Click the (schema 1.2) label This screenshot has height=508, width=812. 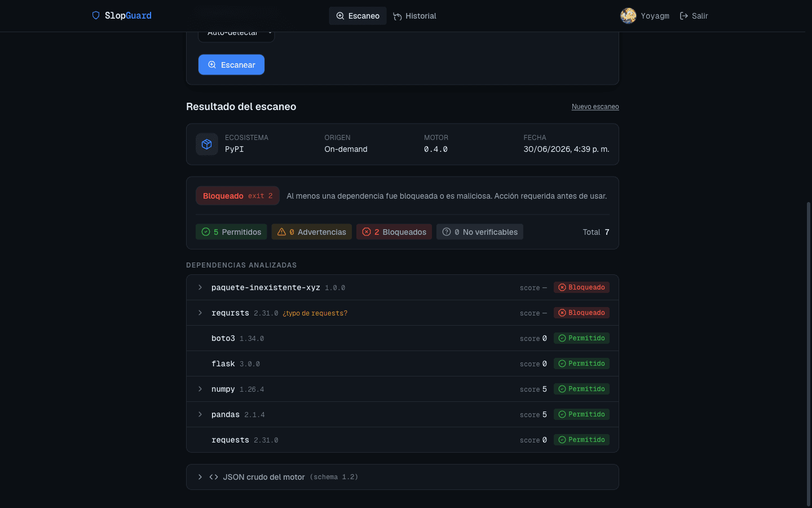pos(334,477)
